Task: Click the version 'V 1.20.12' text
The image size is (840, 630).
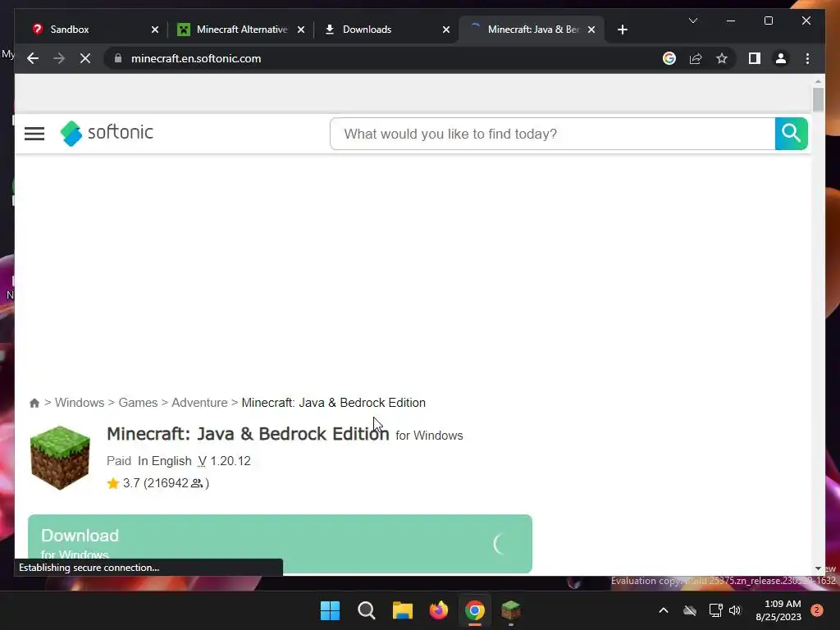Action: coord(224,461)
